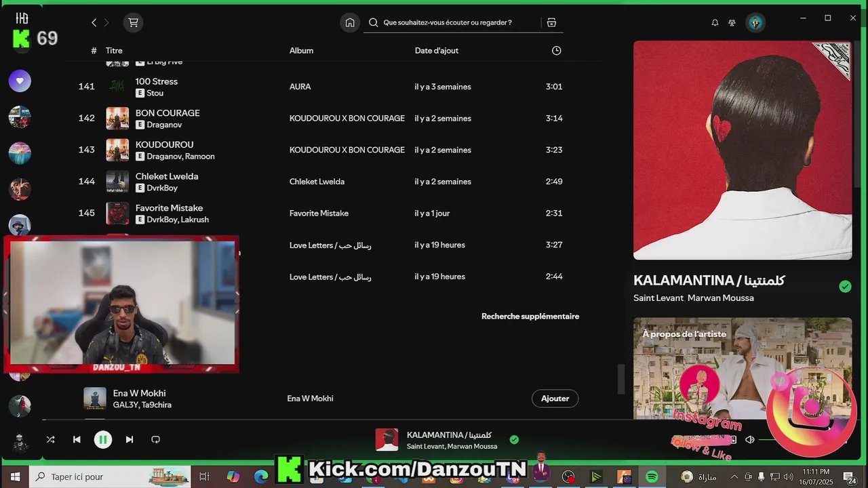Image resolution: width=868 pixels, height=488 pixels.
Task: Open the Windows notification center
Action: tap(848, 477)
